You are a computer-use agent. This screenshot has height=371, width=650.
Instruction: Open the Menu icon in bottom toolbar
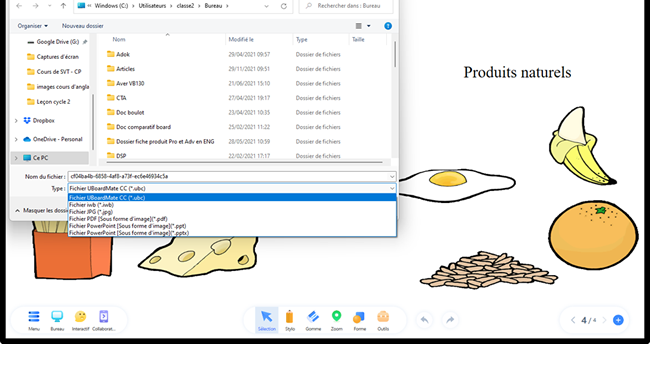tap(34, 320)
